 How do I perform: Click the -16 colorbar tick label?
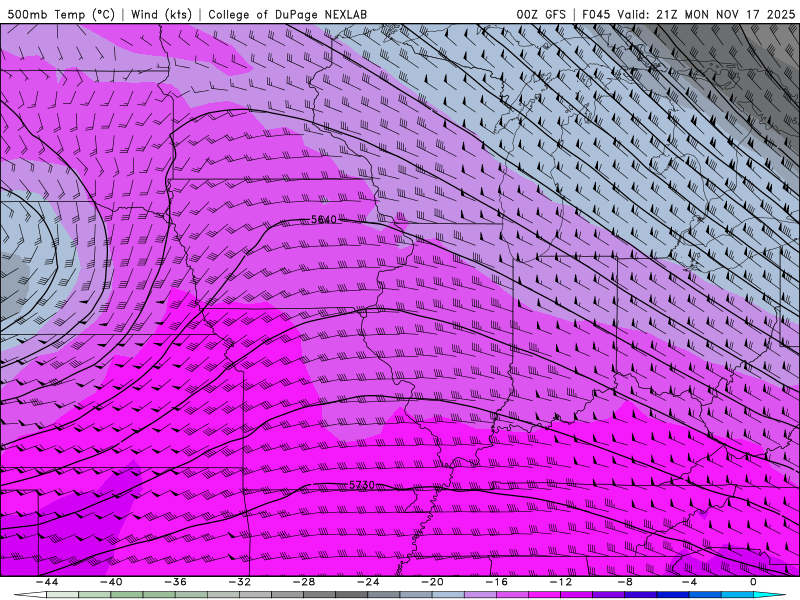click(497, 582)
